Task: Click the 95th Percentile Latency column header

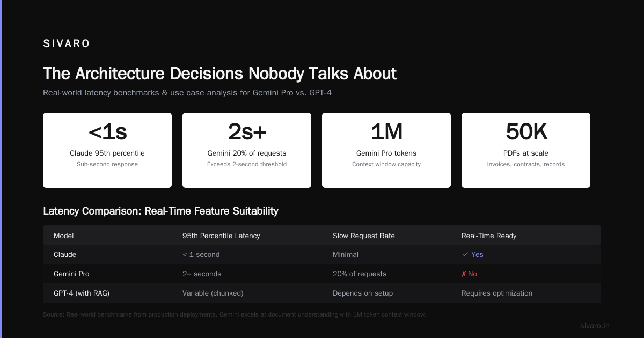Action: coord(221,236)
